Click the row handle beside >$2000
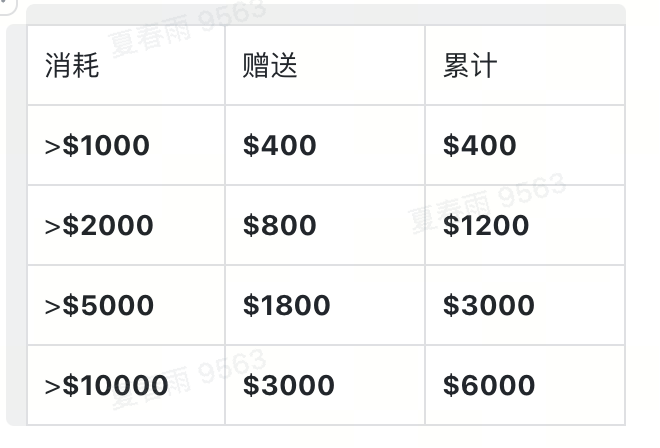 coord(16,226)
